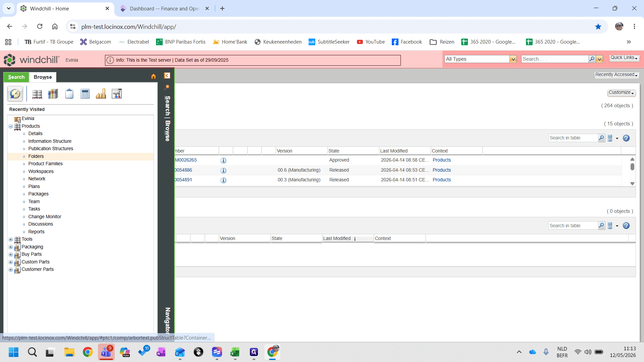Open the Changes document icon in navigator
The width and height of the screenshot is (644, 362).
pyautogui.click(x=85, y=94)
